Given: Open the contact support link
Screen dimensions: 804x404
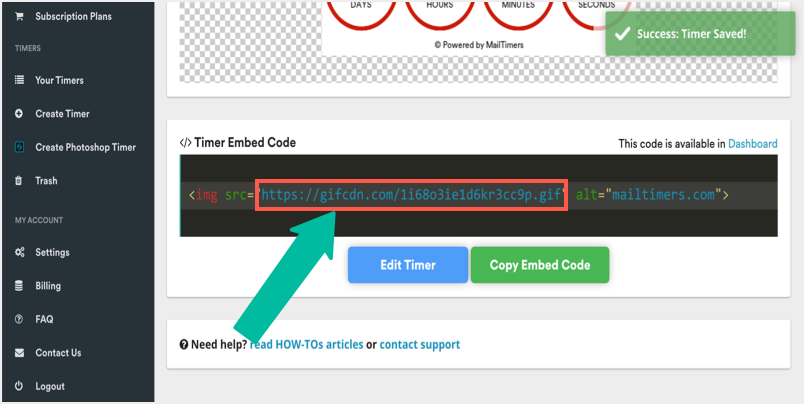Looking at the screenshot, I should [x=420, y=344].
